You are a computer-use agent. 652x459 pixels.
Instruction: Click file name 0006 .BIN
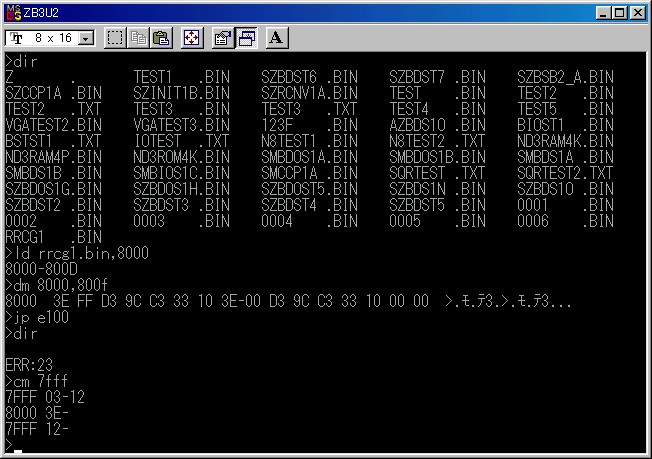(566, 221)
